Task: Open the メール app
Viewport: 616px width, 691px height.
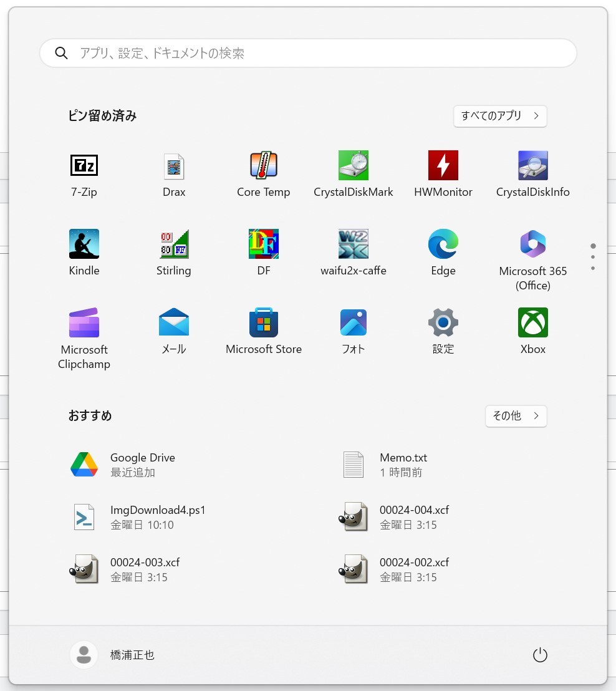Action: pyautogui.click(x=173, y=332)
